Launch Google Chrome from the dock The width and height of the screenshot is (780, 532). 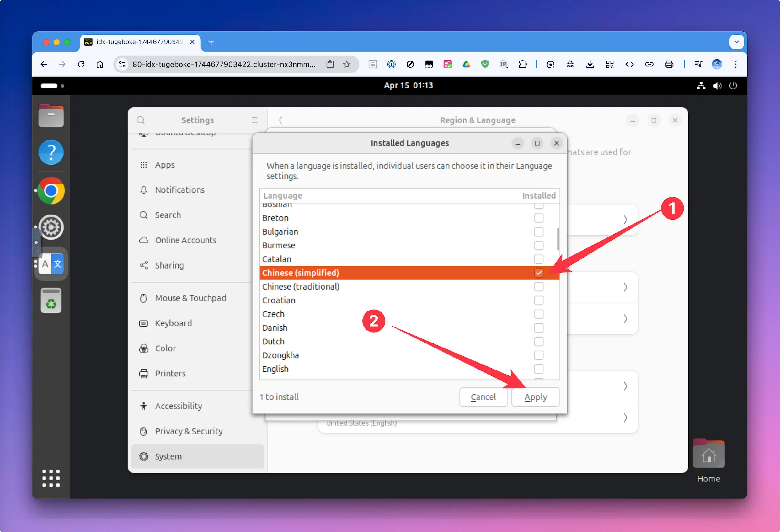(x=51, y=191)
